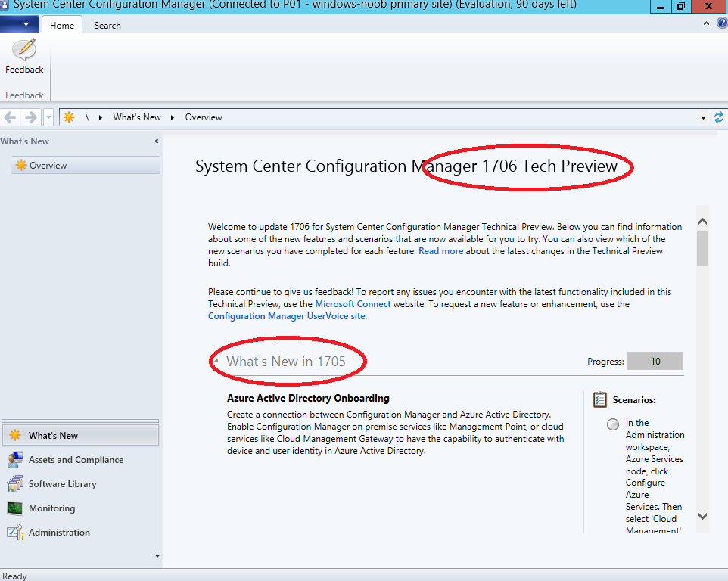Click the back navigation arrow
Viewport: 728px width, 581px height.
tap(10, 117)
